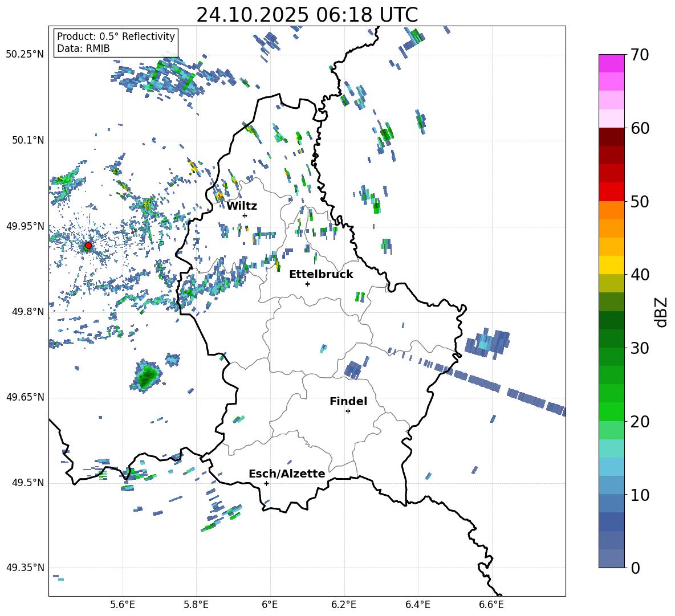Click the 50.1°N latitude label
This screenshot has width=675, height=616.
(28, 141)
